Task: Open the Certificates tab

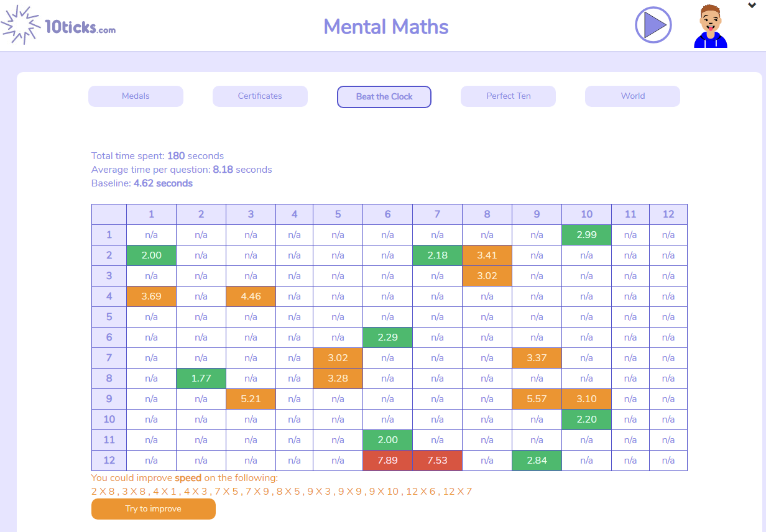Action: tap(260, 96)
